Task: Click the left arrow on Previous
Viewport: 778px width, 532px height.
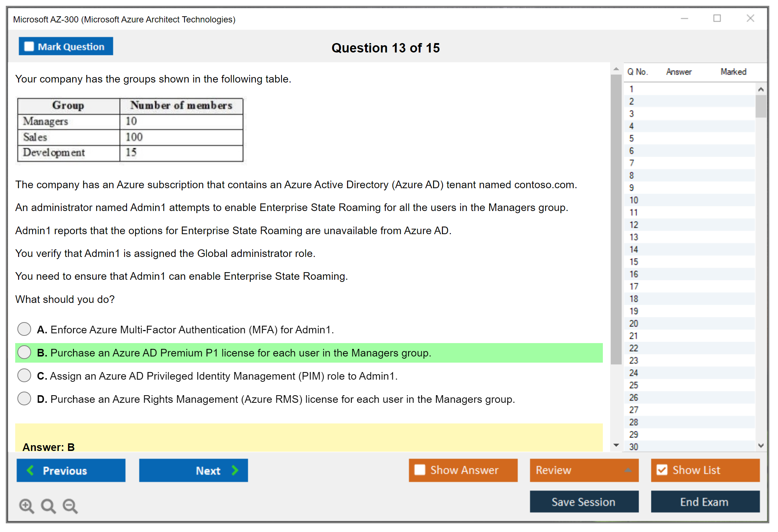Action: 30,470
